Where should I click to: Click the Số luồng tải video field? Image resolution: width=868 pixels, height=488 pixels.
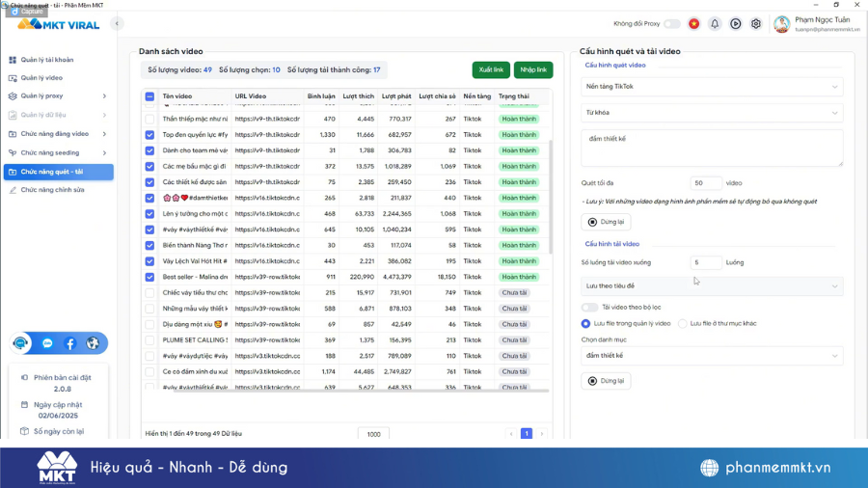click(x=706, y=263)
